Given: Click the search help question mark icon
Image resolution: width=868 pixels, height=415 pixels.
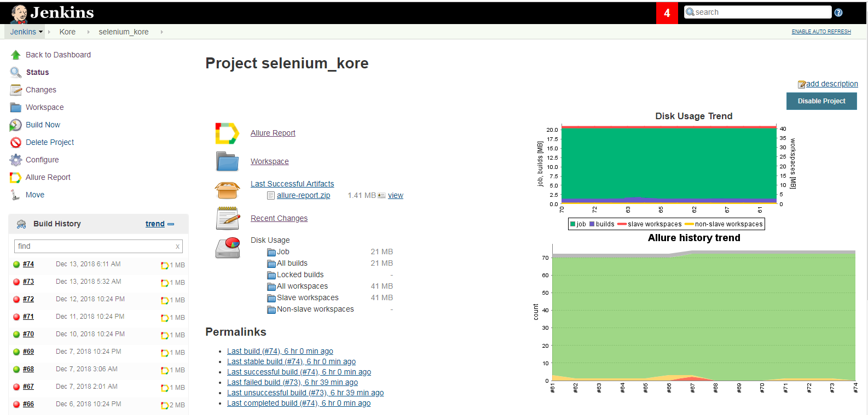Looking at the screenshot, I should click(838, 13).
